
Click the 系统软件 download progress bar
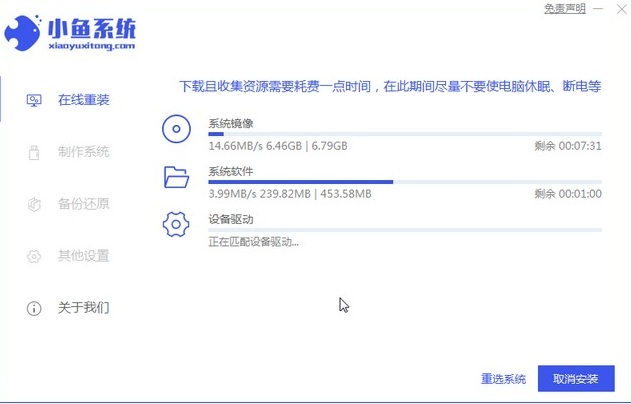pos(405,182)
